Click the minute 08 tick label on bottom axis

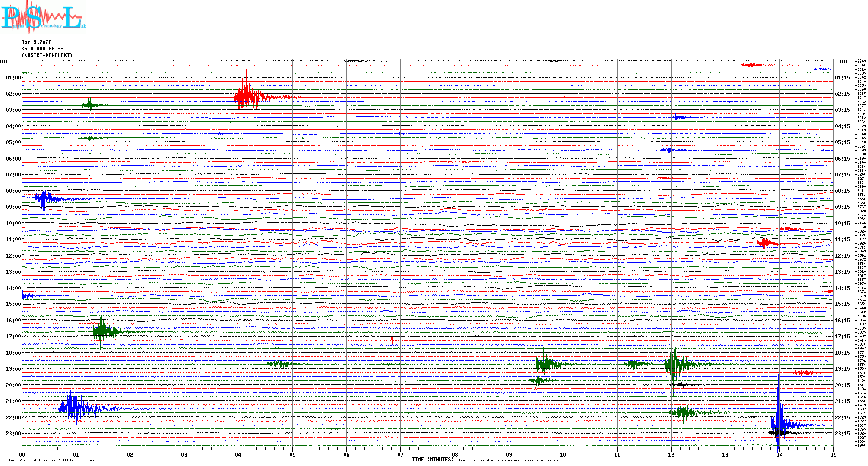pos(455,455)
